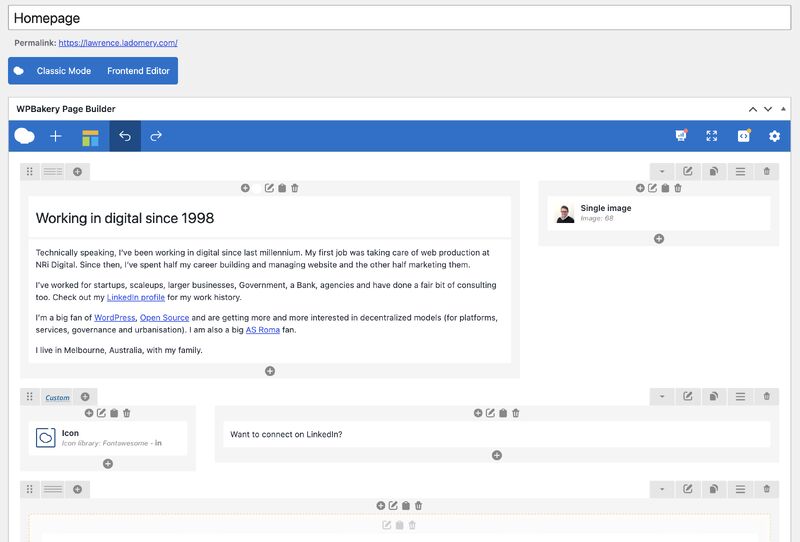Add new element with toolbar plus icon
The image size is (800, 542).
tap(56, 136)
